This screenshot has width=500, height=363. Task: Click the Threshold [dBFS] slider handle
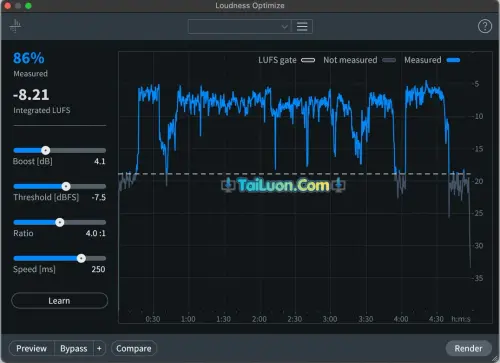(x=66, y=186)
